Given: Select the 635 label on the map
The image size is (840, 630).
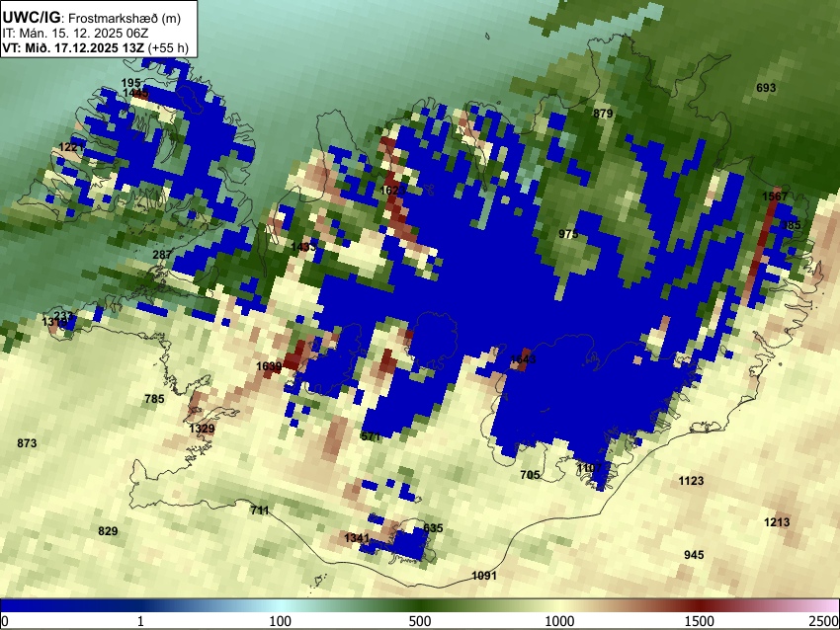Looking at the screenshot, I should coord(433,528).
